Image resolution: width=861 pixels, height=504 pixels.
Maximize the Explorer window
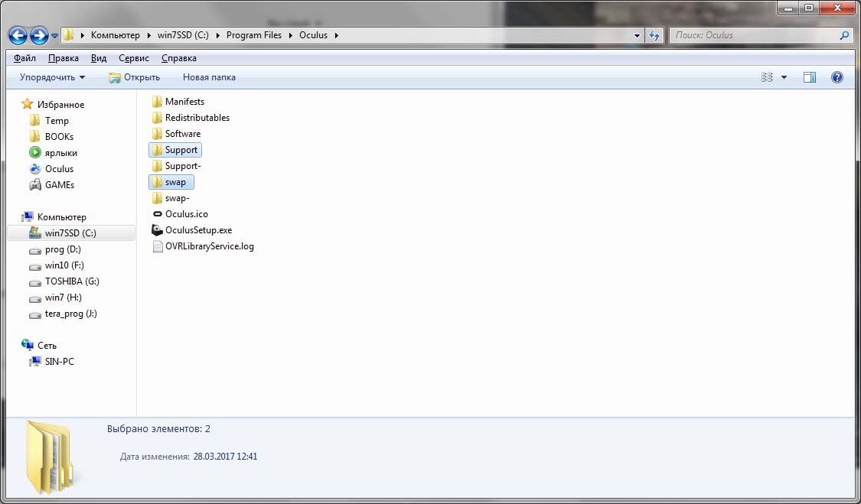(809, 8)
